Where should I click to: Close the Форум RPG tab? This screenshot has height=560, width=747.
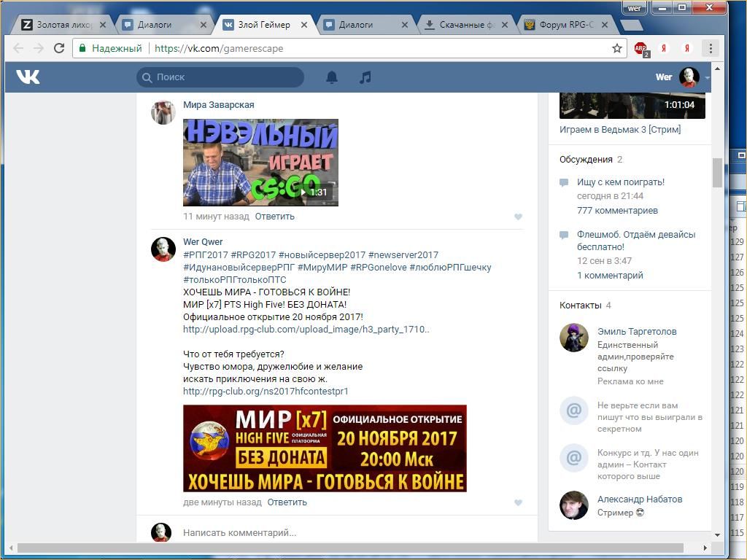click(605, 25)
